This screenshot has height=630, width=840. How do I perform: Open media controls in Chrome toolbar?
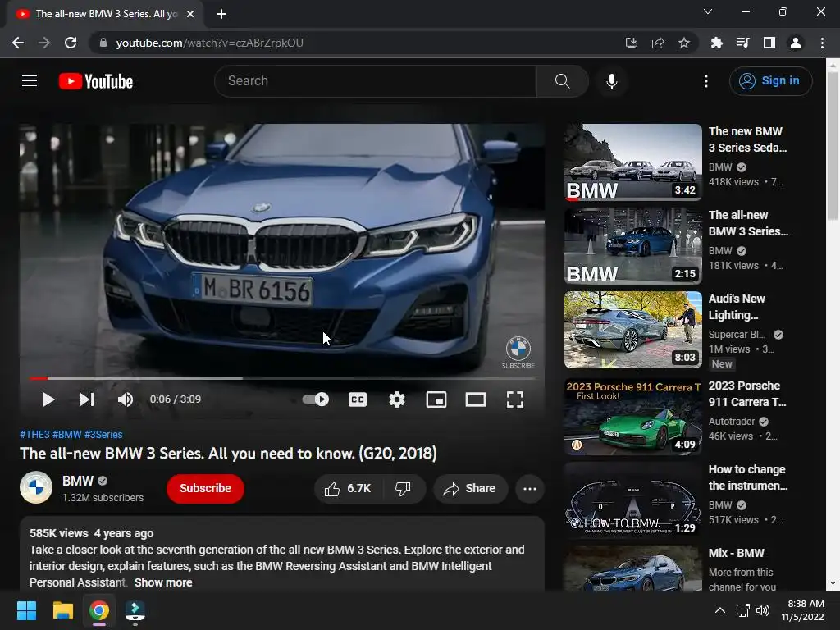(742, 43)
